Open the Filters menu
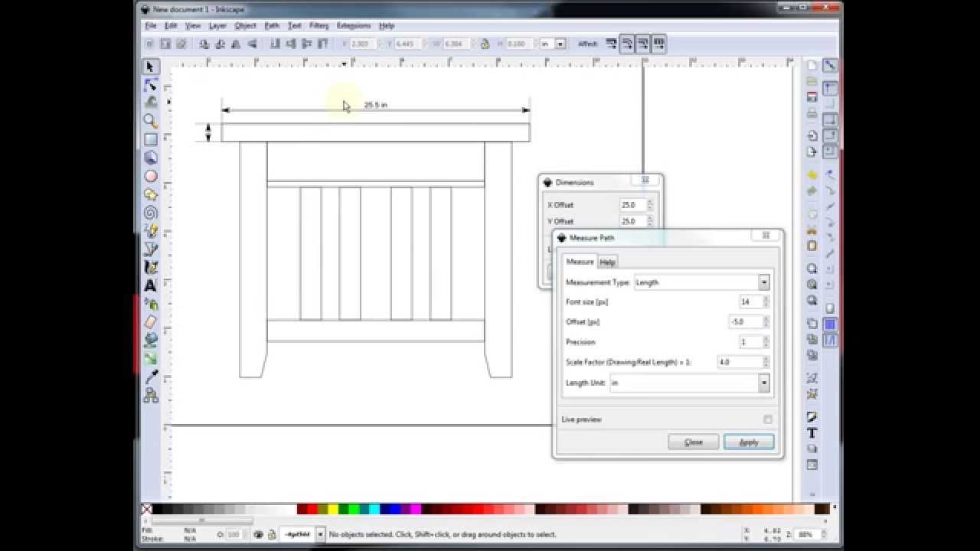The width and height of the screenshot is (980, 551). coord(318,25)
